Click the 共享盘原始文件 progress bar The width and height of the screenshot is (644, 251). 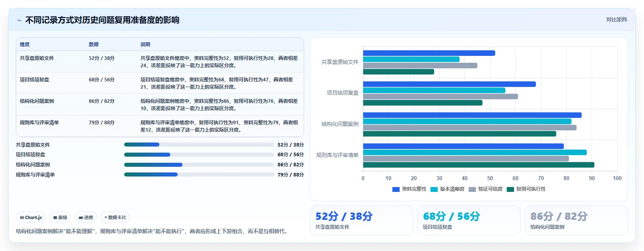(x=199, y=145)
